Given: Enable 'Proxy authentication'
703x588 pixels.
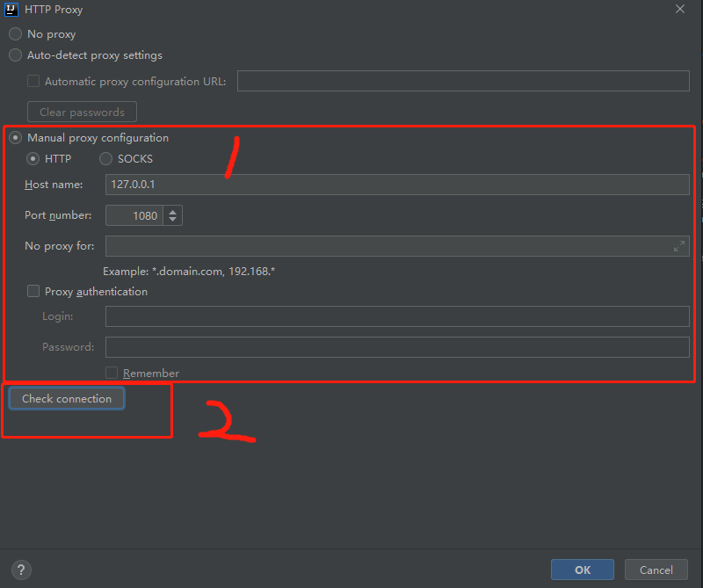Looking at the screenshot, I should [33, 291].
